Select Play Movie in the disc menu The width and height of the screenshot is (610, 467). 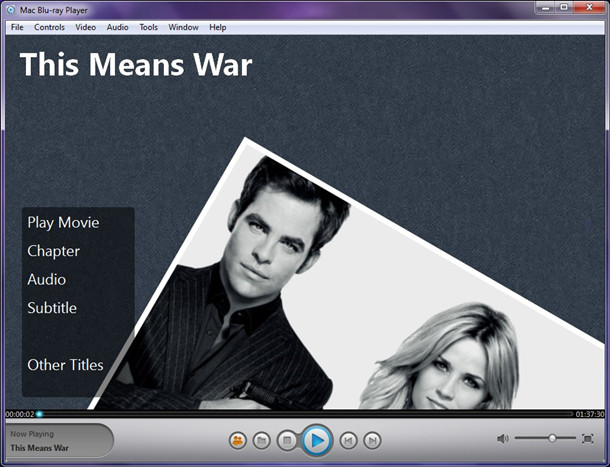(x=63, y=223)
